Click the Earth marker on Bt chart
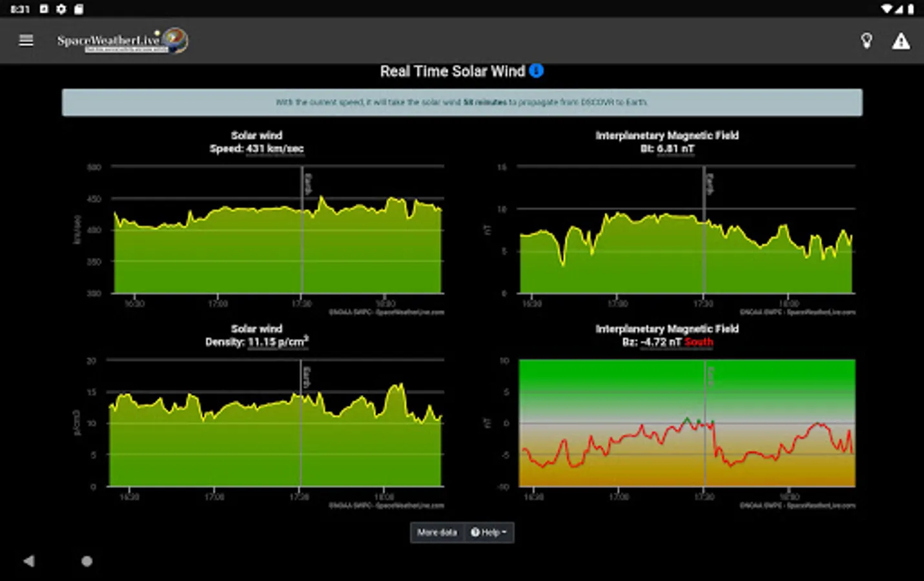This screenshot has height=581, width=924. (704, 230)
